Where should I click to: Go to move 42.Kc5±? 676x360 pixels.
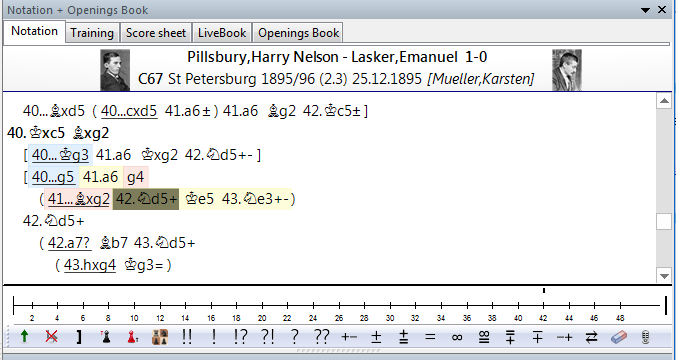point(332,111)
